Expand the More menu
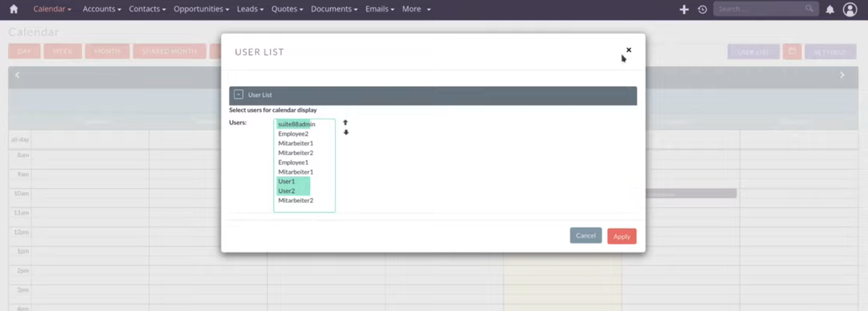868x311 pixels. [x=416, y=9]
